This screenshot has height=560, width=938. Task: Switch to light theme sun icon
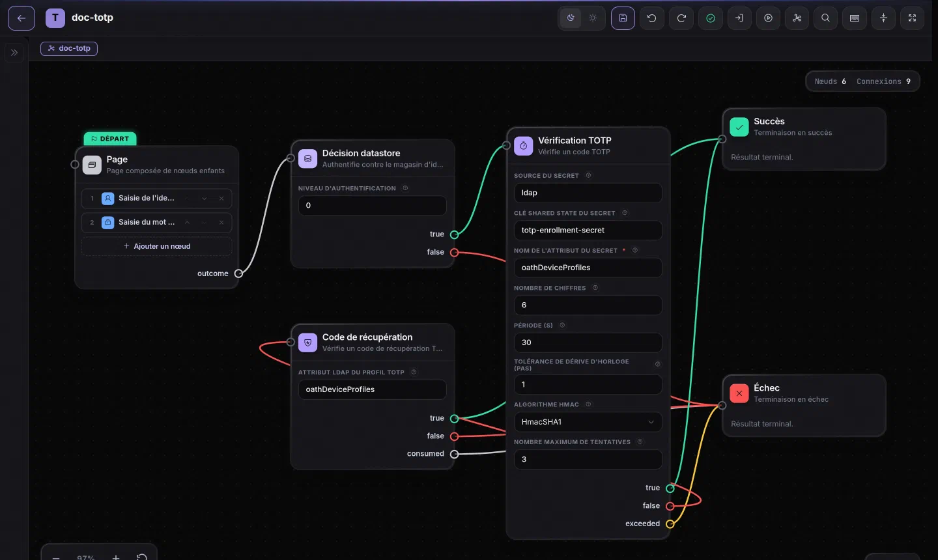pos(593,18)
